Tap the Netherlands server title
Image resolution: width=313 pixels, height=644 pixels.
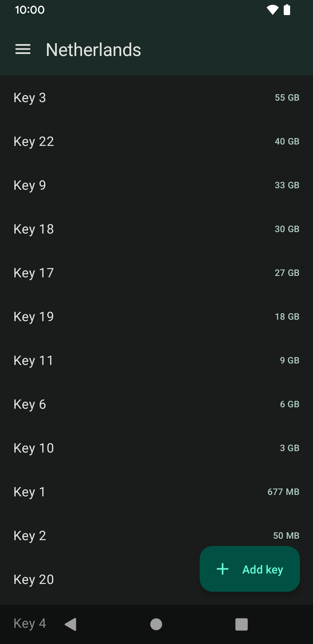coord(93,50)
